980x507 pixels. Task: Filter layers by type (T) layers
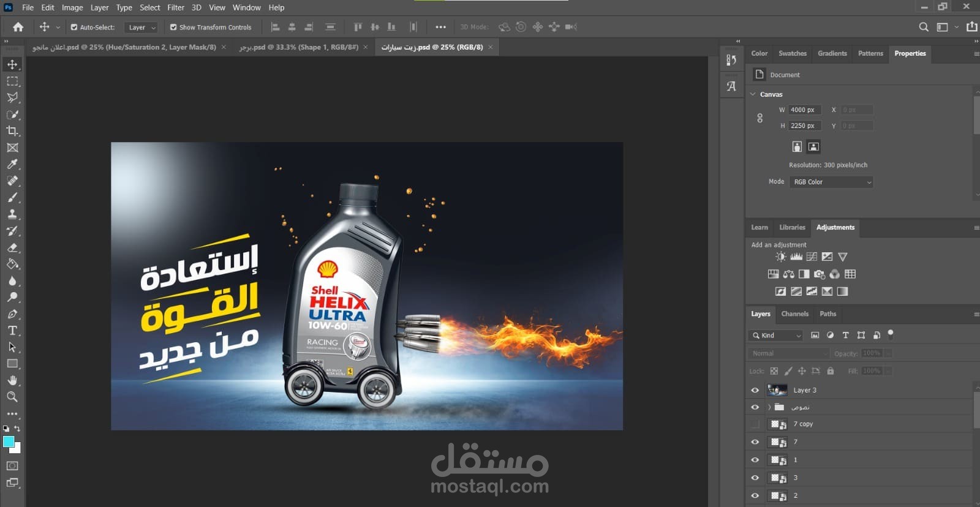pyautogui.click(x=846, y=335)
